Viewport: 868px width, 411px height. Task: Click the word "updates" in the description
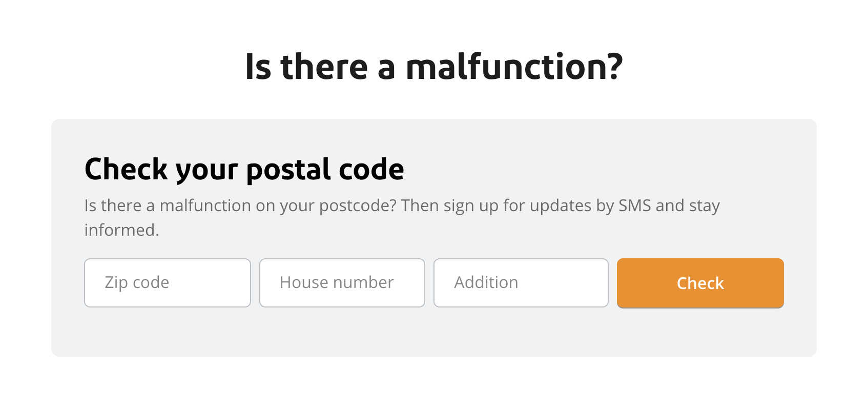coord(561,205)
